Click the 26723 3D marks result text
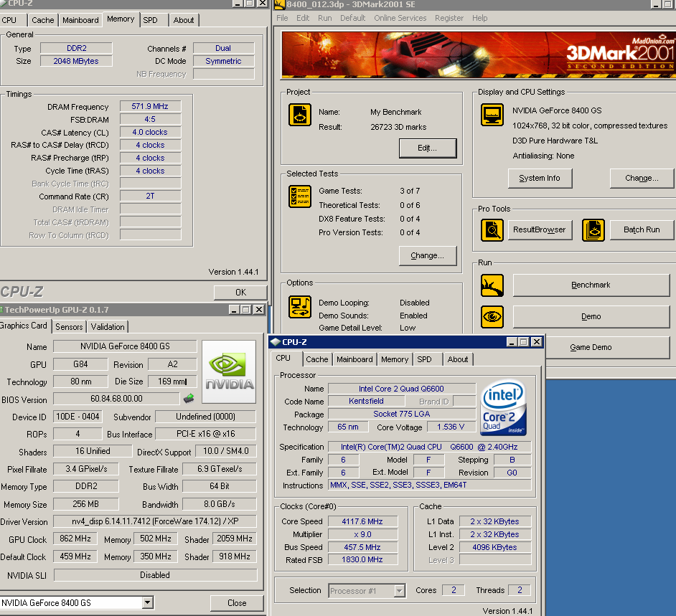 pyautogui.click(x=398, y=127)
